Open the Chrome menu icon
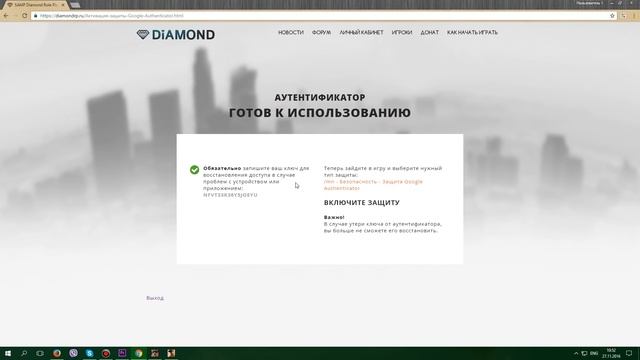This screenshot has width=640, height=360. coord(635,16)
